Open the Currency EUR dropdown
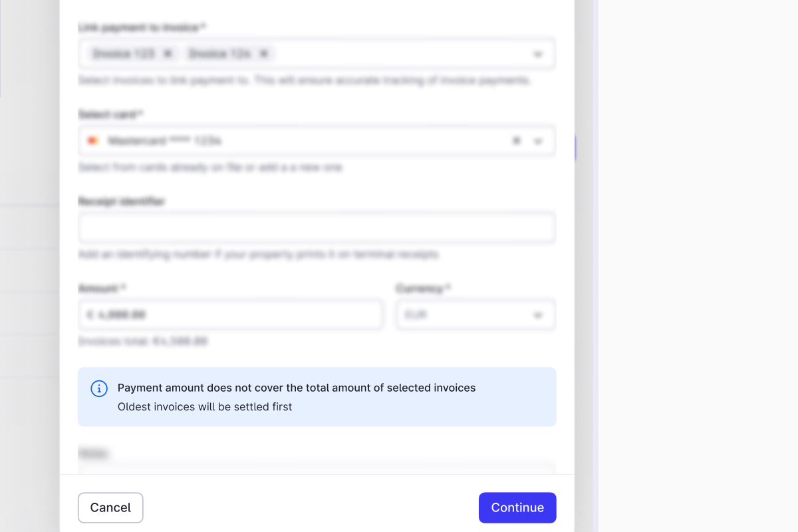Screen dimensions: 798x532 [465, 315]
